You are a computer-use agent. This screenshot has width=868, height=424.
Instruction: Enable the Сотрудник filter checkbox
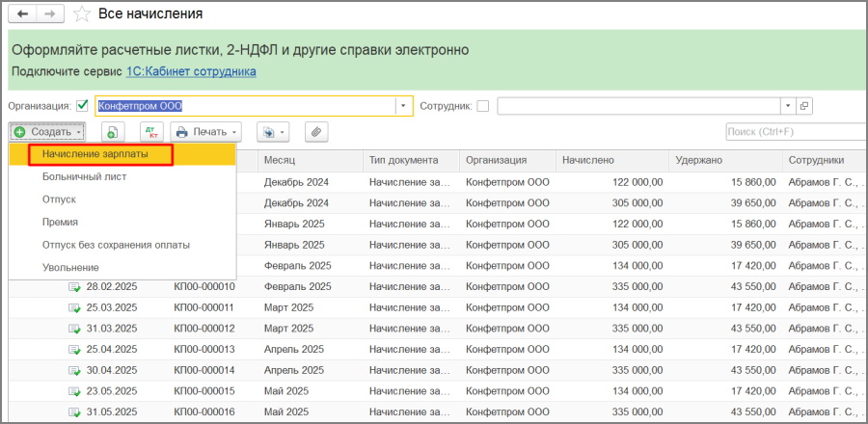point(483,106)
